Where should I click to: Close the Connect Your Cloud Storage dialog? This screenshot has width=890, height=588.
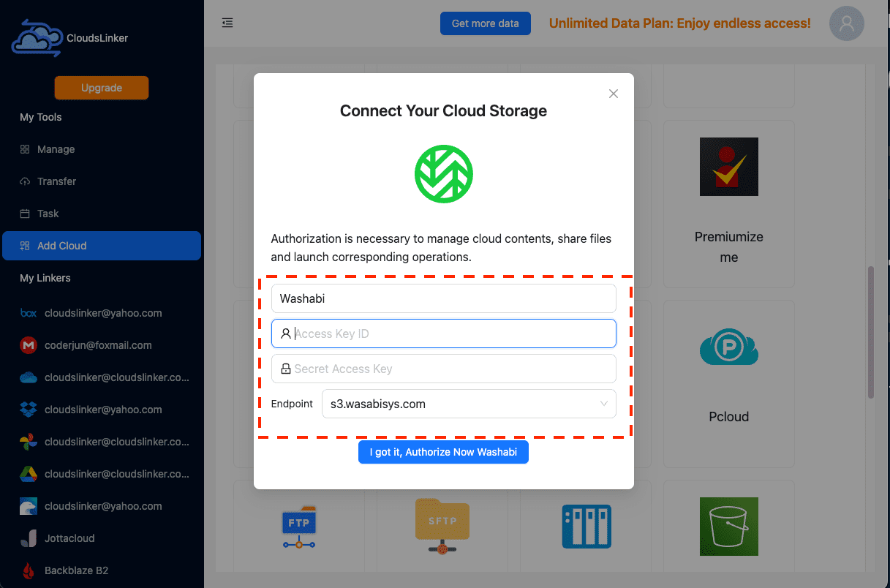click(614, 94)
